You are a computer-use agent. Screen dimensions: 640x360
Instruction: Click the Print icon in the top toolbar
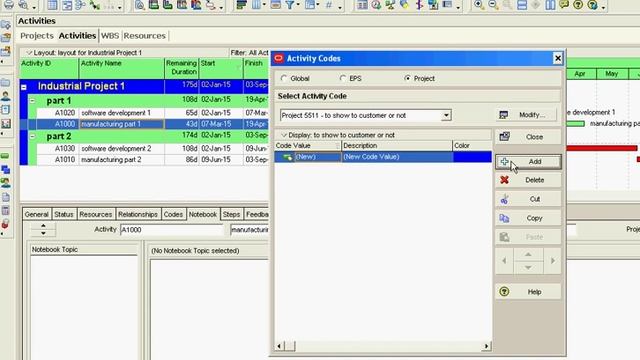coord(9,5)
